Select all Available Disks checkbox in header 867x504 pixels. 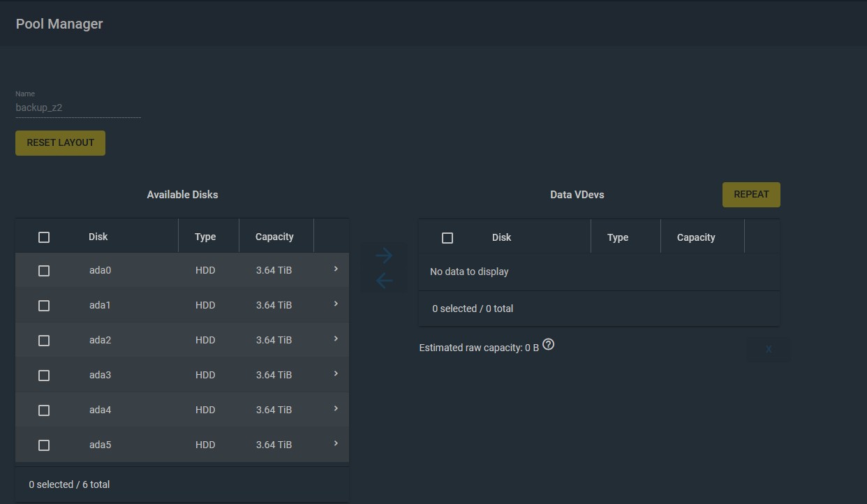[x=44, y=237]
